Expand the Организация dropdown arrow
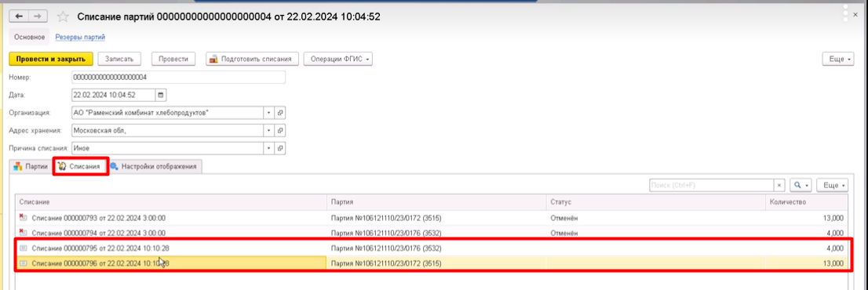The width and height of the screenshot is (868, 290). 268,113
